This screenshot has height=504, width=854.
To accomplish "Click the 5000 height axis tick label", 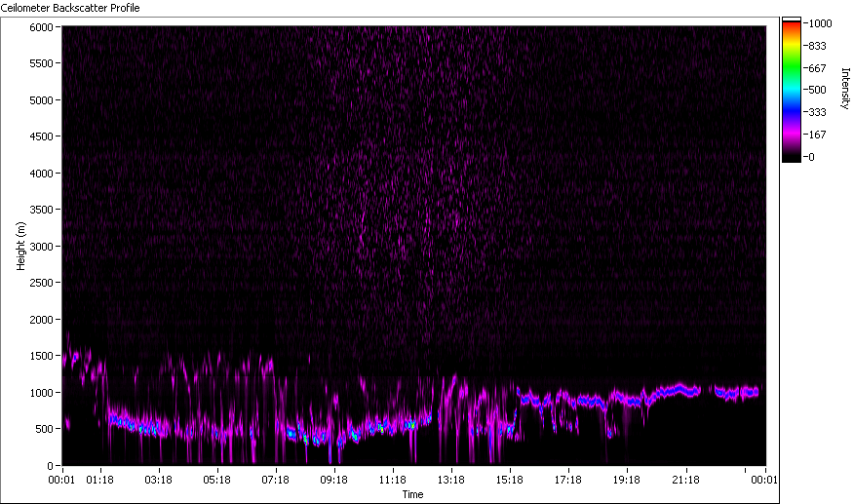I will [41, 100].
